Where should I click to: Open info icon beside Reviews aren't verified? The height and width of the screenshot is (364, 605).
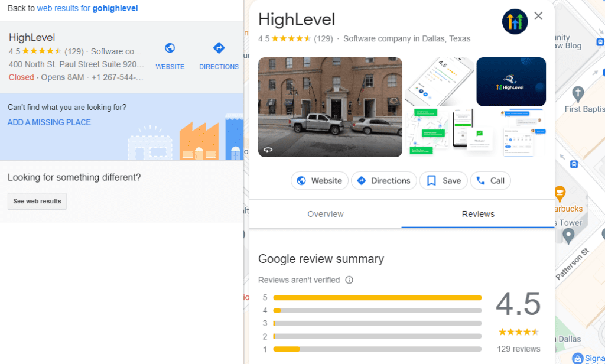coord(349,280)
